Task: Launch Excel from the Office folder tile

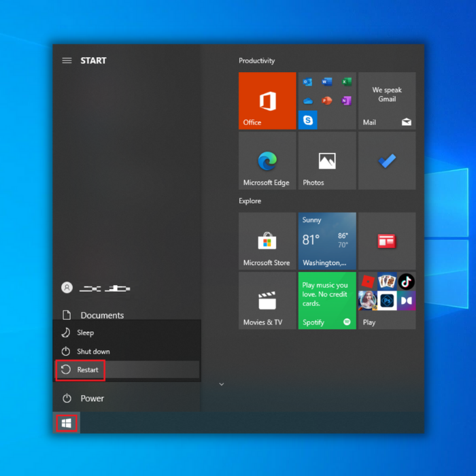Action: click(x=346, y=82)
